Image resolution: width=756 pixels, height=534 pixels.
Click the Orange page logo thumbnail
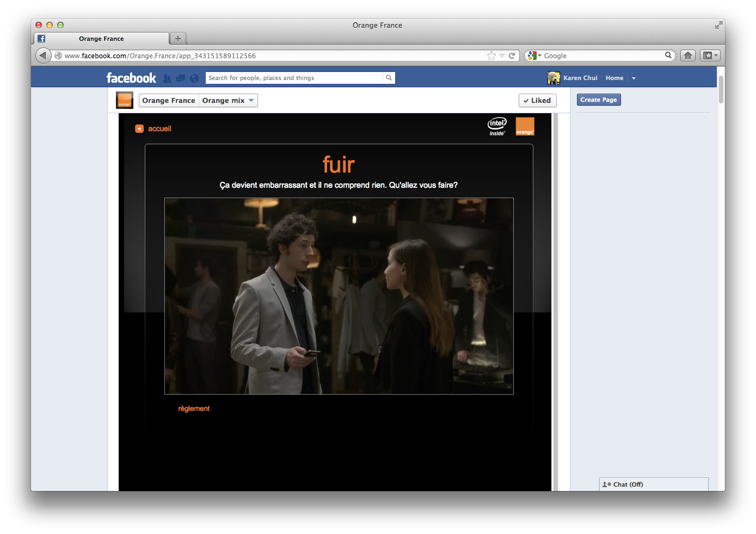click(x=125, y=100)
